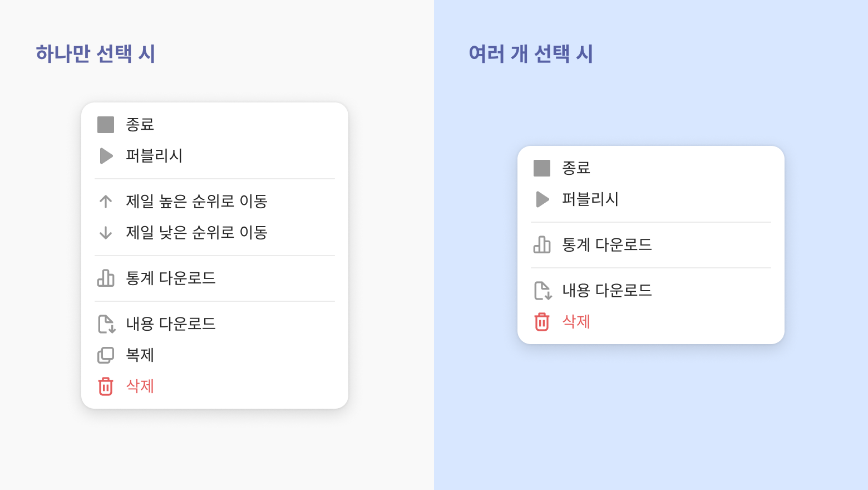Click the duplicate copy icon next to 복제
The width and height of the screenshot is (868, 490).
click(106, 355)
